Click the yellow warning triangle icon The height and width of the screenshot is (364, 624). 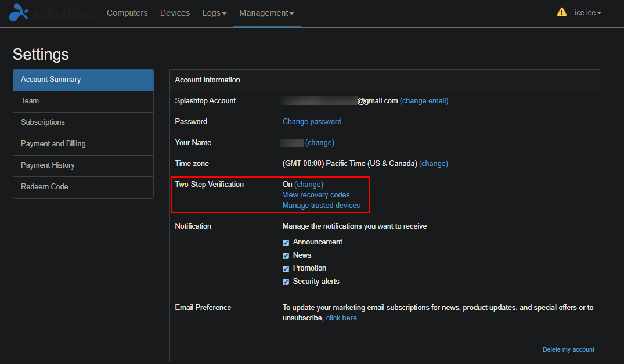click(x=561, y=12)
